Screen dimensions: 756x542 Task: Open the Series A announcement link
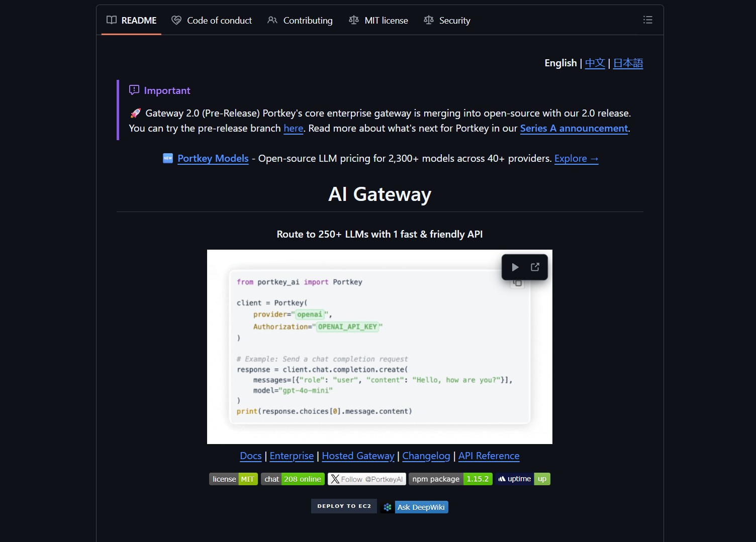coord(574,129)
